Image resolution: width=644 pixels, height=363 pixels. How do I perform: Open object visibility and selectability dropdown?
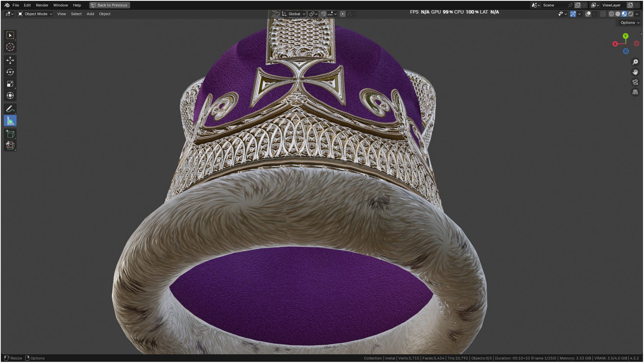pos(562,14)
